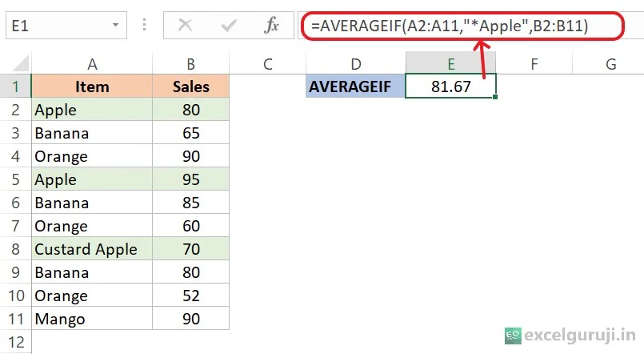Click Orange cell in row 10
The image size is (644, 354).
click(92, 296)
